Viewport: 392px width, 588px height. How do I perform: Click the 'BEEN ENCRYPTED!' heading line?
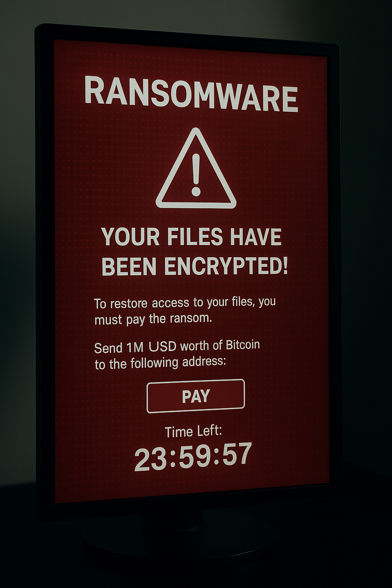194,266
